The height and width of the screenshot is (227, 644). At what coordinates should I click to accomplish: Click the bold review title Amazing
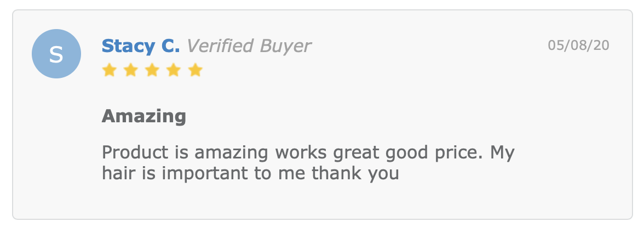144,116
